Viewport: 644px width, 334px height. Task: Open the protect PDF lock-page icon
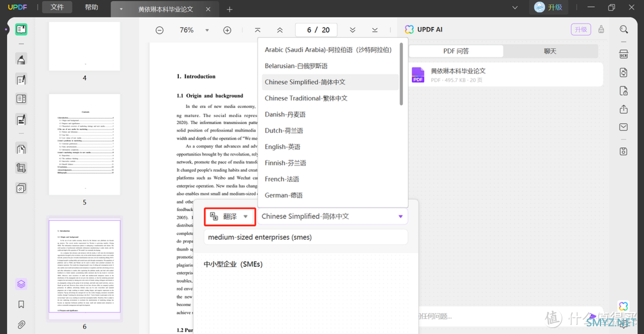(624, 91)
